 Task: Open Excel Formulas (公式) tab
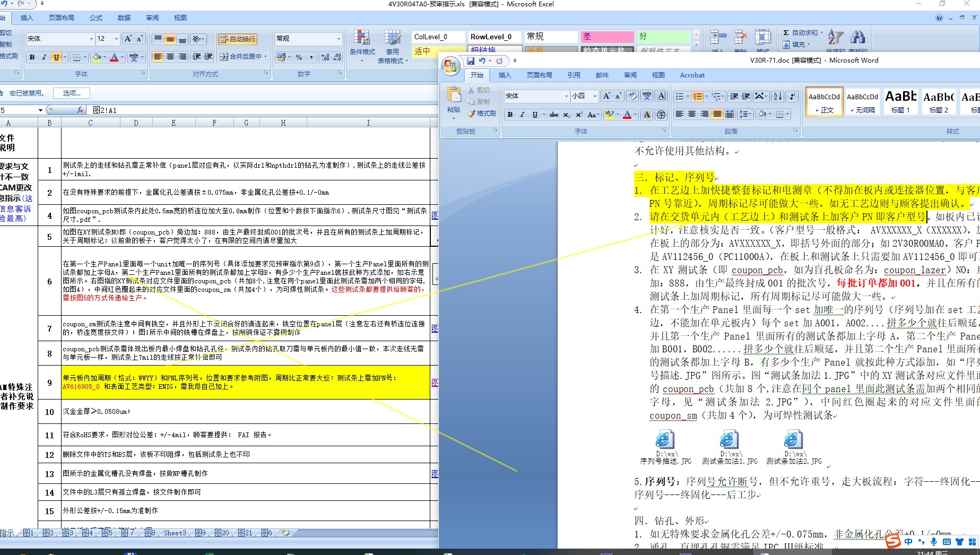point(96,18)
